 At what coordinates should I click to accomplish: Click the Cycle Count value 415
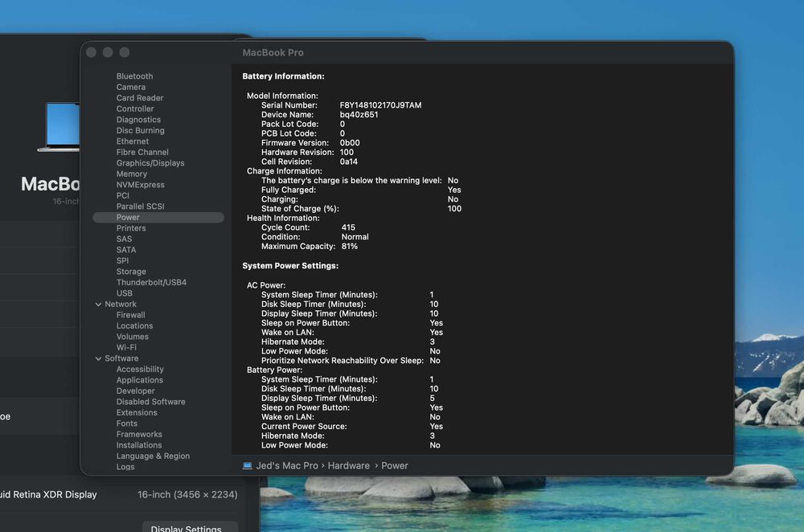coord(348,227)
